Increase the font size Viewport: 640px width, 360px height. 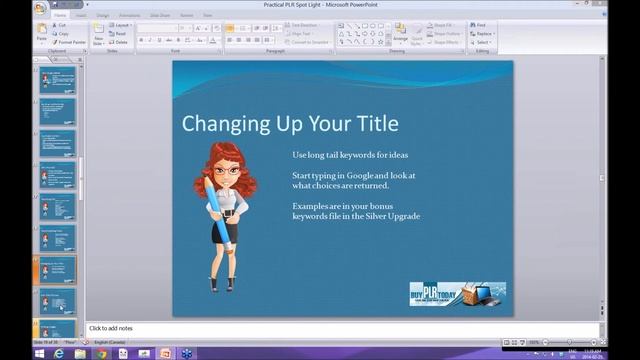[198, 28]
